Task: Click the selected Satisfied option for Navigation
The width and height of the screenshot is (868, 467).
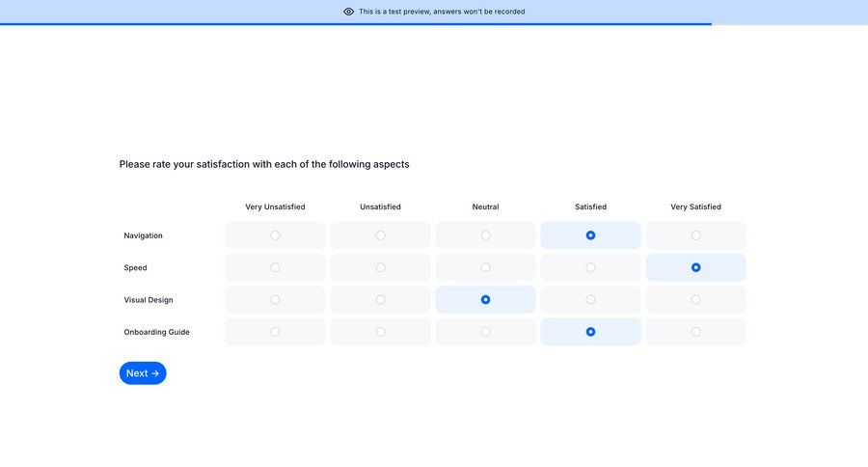Action: (x=590, y=235)
